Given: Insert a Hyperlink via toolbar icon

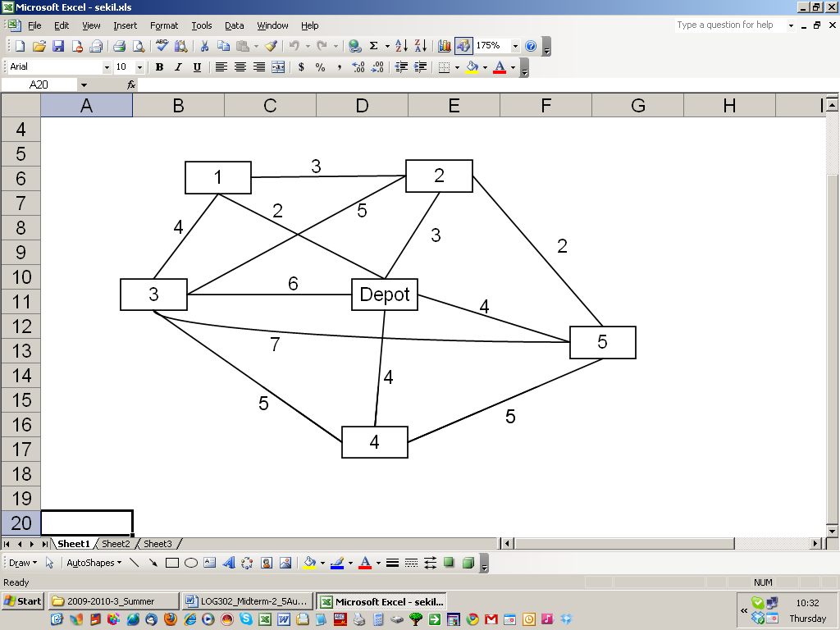Looking at the screenshot, I should coord(354,47).
